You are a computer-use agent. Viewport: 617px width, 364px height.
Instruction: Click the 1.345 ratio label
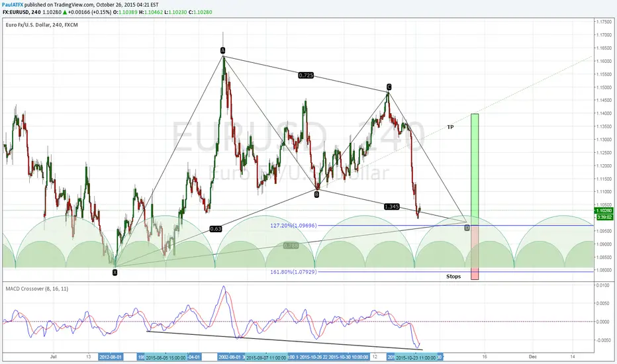392,206
